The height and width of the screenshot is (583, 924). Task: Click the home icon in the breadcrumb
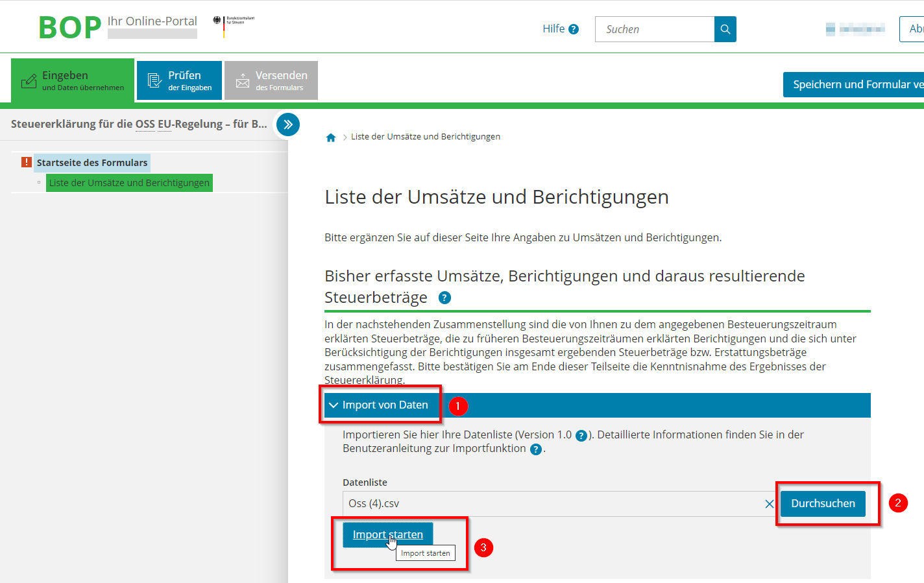point(331,137)
